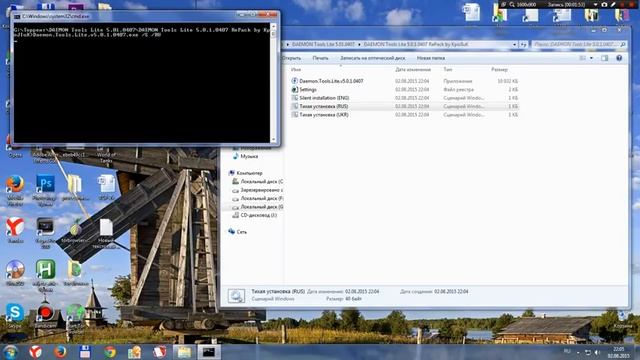The height and width of the screenshot is (360, 640).
Task: Click the cmd window title bar icon
Action: pos(17,16)
